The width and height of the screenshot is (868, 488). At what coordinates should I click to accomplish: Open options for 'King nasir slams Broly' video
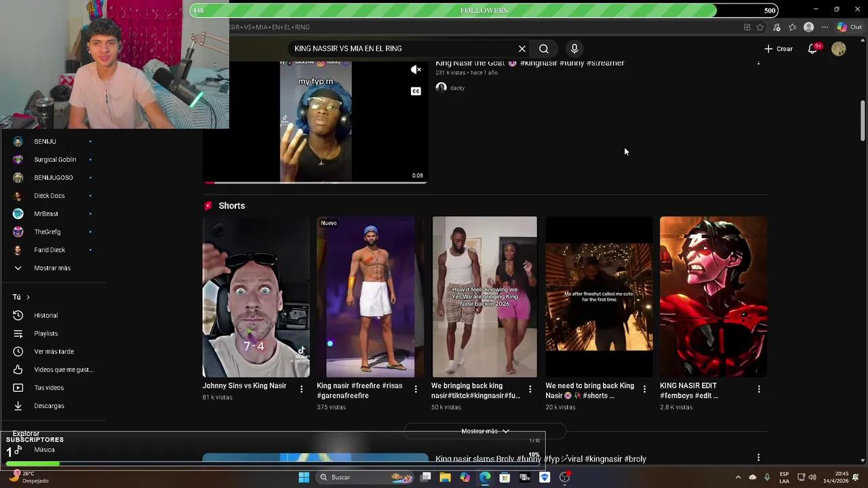(x=758, y=457)
